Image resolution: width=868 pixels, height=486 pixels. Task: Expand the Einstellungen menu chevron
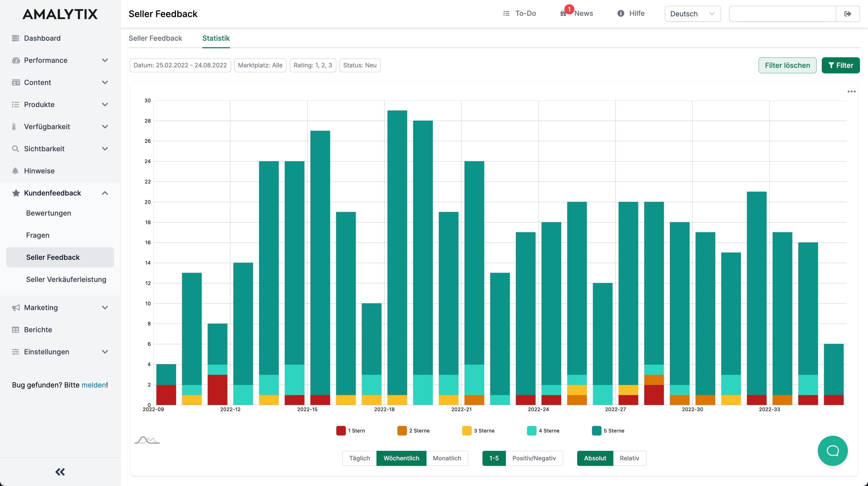coord(105,352)
